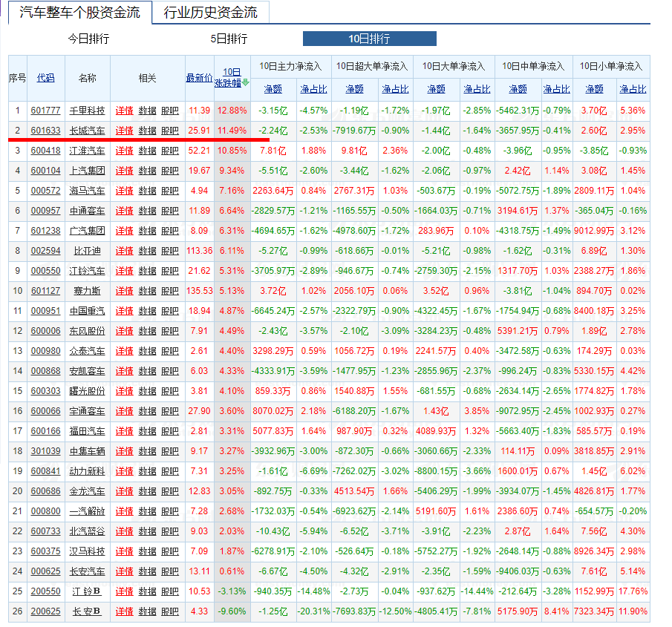The width and height of the screenshot is (672, 627).
Task: Select -10.43亿 net inflow for 北汽蓝谷
Action: tap(273, 531)
